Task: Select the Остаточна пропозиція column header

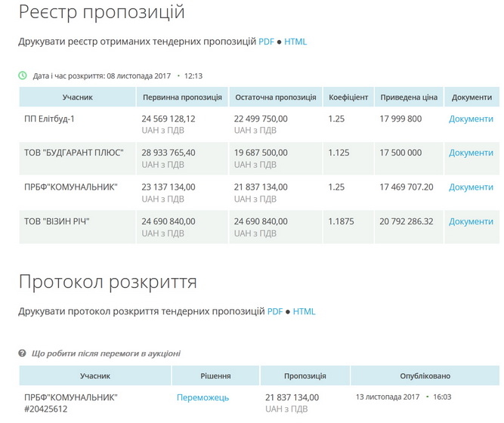Action: [275, 97]
